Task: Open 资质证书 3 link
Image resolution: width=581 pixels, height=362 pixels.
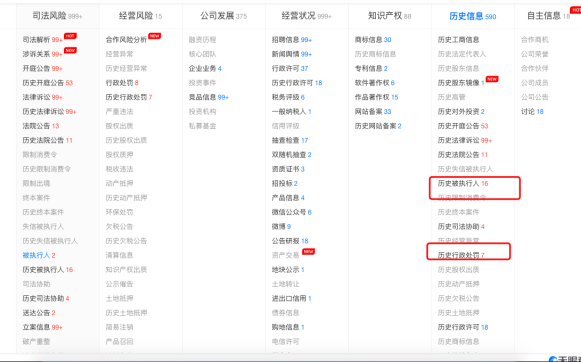Action: [x=288, y=169]
